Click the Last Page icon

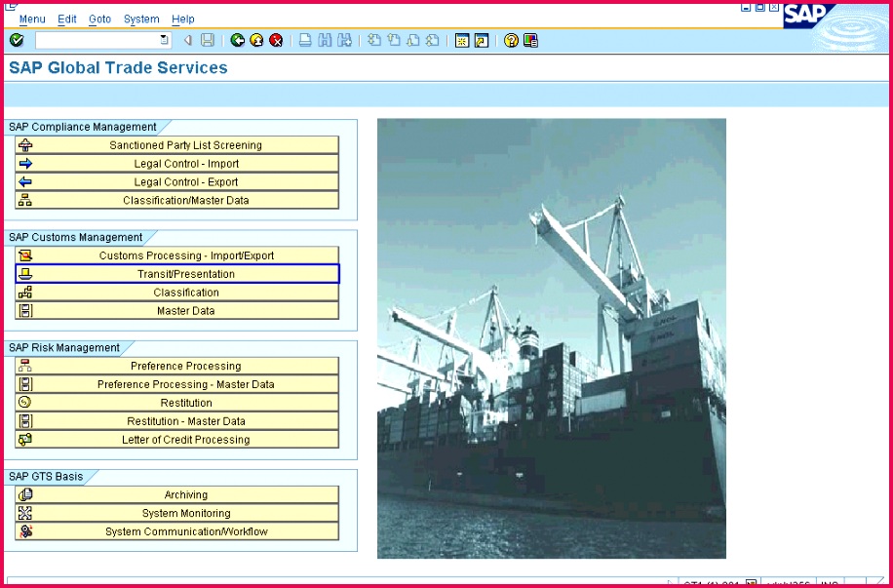[x=432, y=40]
